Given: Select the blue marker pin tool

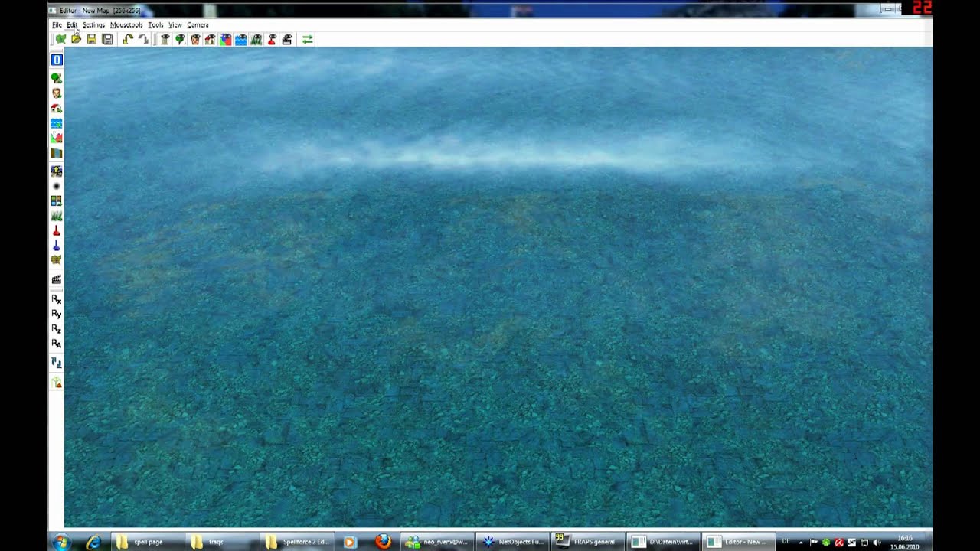Looking at the screenshot, I should (x=57, y=246).
